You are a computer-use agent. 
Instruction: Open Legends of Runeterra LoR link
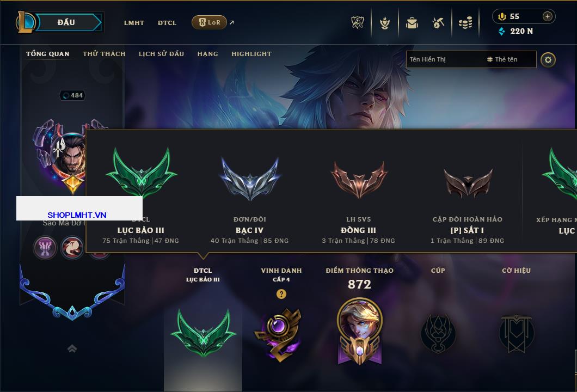click(210, 22)
